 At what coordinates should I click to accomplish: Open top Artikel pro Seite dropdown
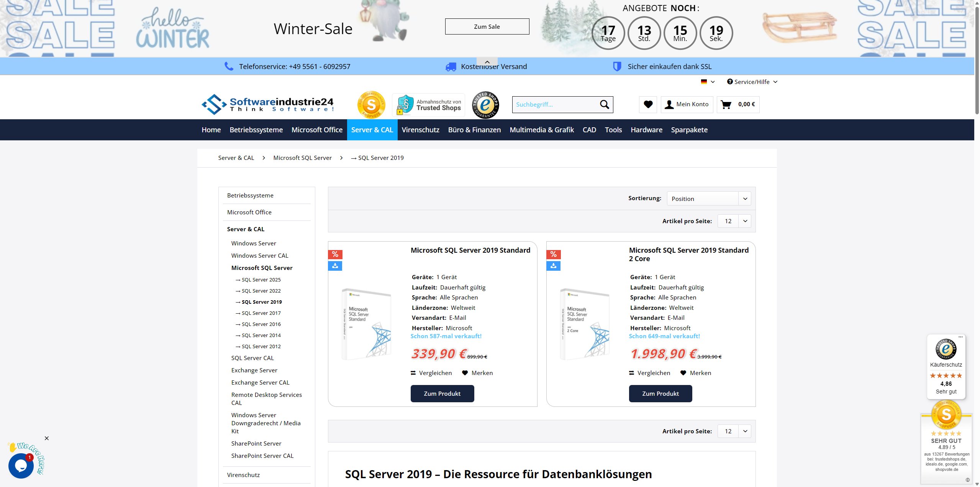pos(734,221)
